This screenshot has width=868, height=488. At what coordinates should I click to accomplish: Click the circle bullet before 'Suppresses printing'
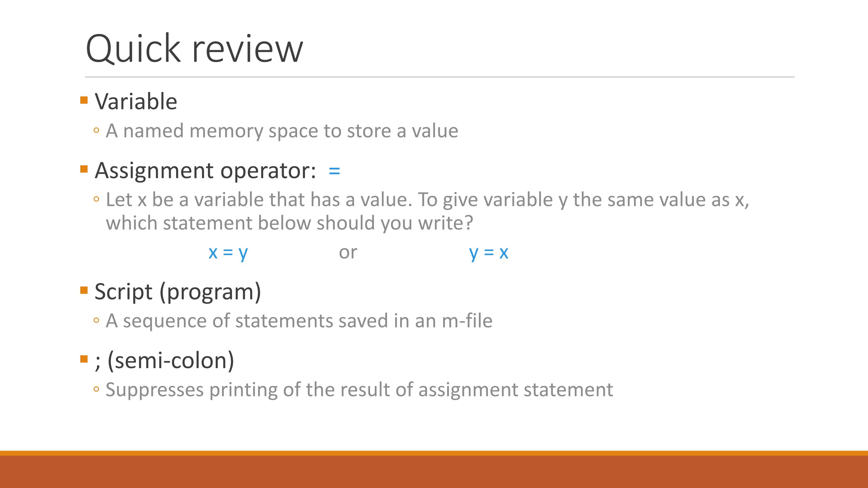(96, 390)
